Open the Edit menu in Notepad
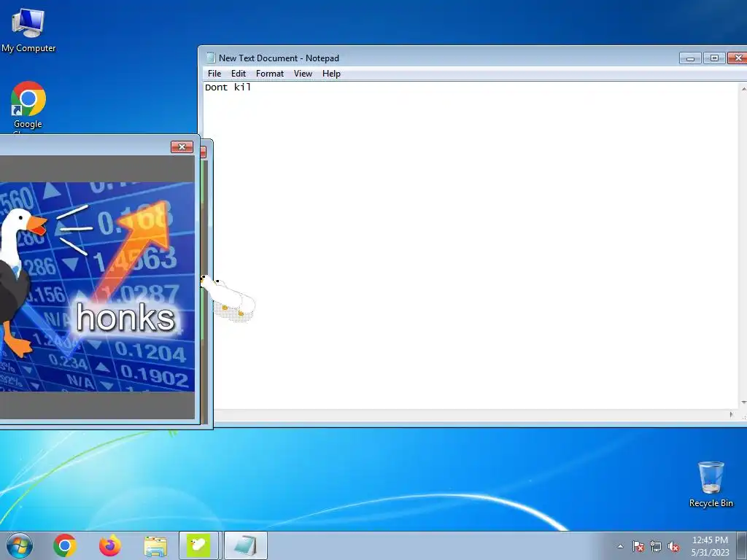 point(239,74)
